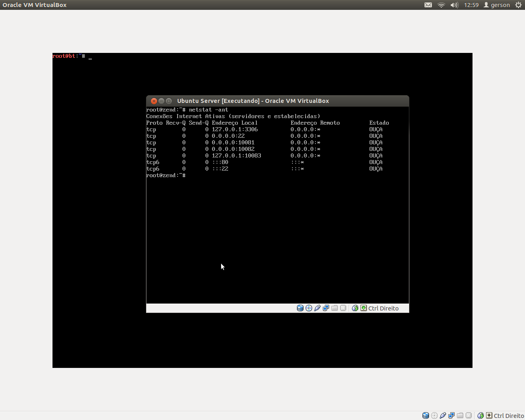The height and width of the screenshot is (420, 525).
Task: Open the 12:59 clock menu
Action: (471, 5)
